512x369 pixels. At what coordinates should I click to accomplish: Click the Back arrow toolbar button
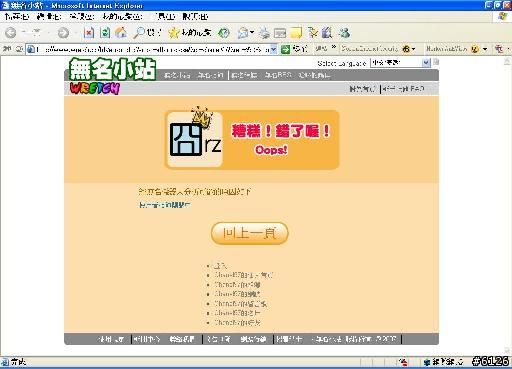tap(11, 33)
